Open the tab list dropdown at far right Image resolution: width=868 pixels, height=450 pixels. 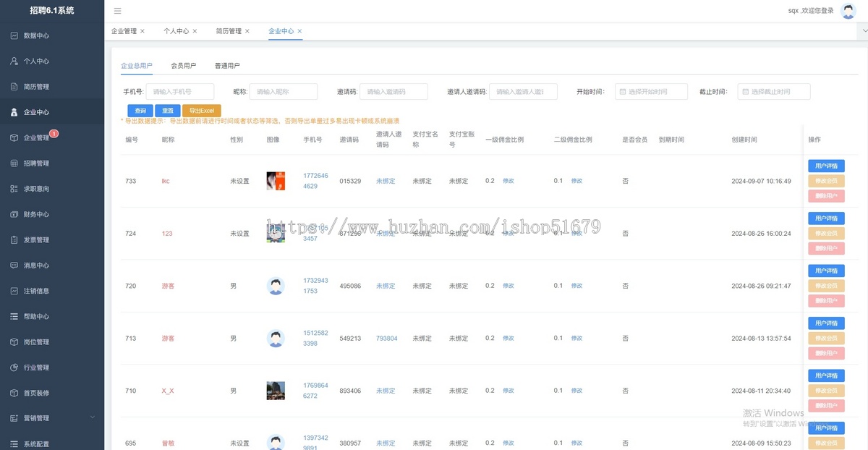pos(862,31)
